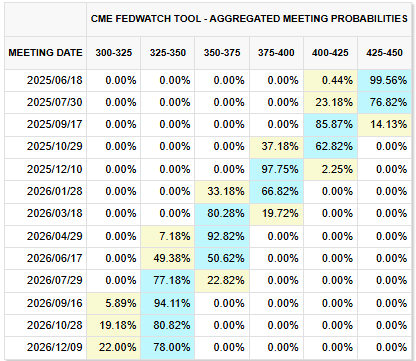This screenshot has width=416, height=361.
Task: Select the 2025/06/18 meeting date row
Action: tap(208, 80)
